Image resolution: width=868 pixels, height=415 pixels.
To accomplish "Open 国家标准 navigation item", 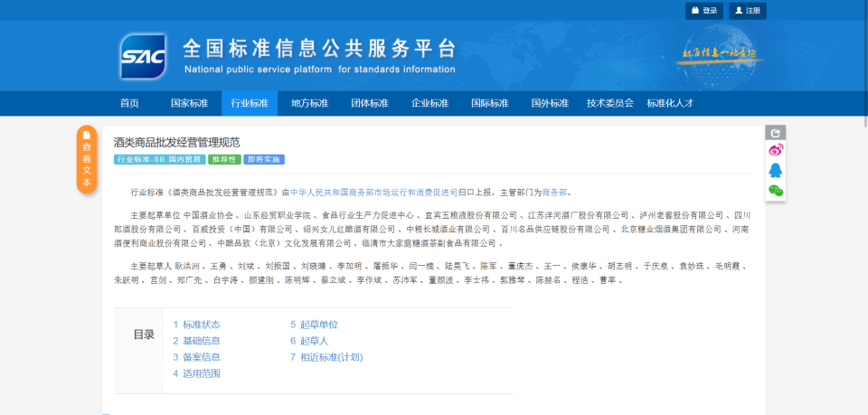I will (189, 103).
